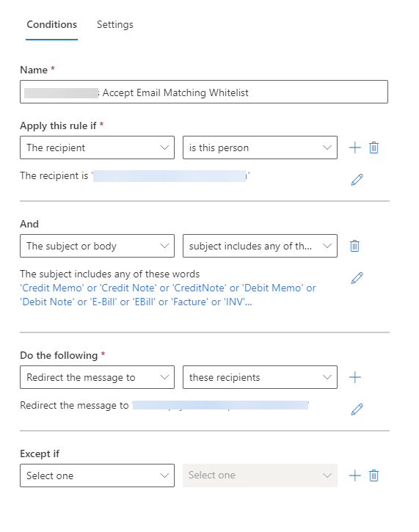The width and height of the screenshot is (419, 532).
Task: Click the 'Do the following' label
Action: click(x=59, y=355)
